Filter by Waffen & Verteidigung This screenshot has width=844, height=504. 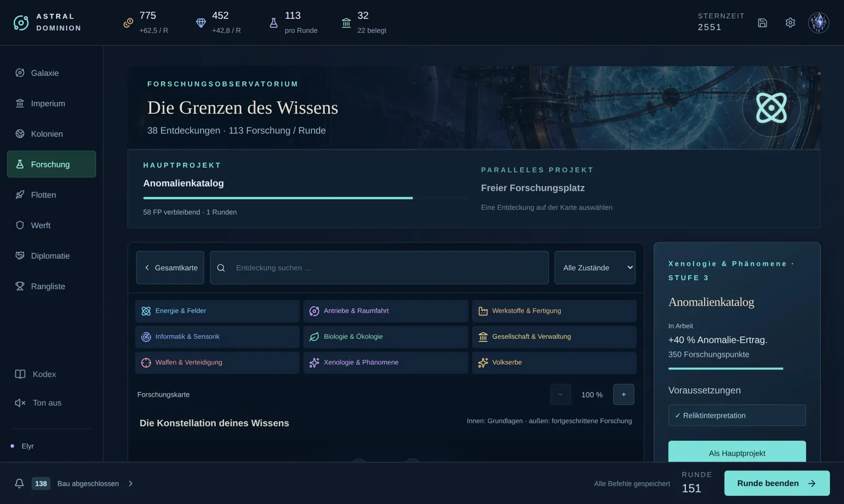(x=217, y=363)
